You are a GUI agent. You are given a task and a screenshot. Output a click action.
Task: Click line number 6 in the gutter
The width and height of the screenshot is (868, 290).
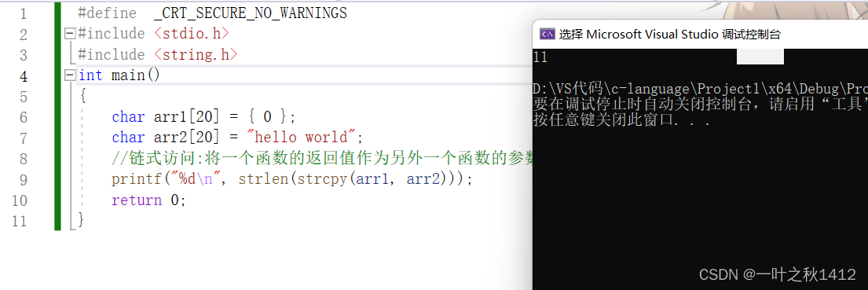pyautogui.click(x=23, y=117)
